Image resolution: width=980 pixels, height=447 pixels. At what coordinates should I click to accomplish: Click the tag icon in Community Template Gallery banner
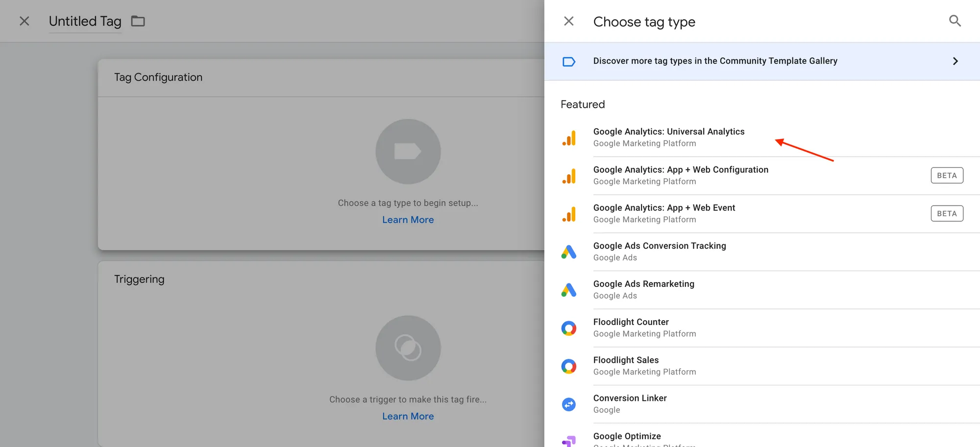[x=569, y=62]
